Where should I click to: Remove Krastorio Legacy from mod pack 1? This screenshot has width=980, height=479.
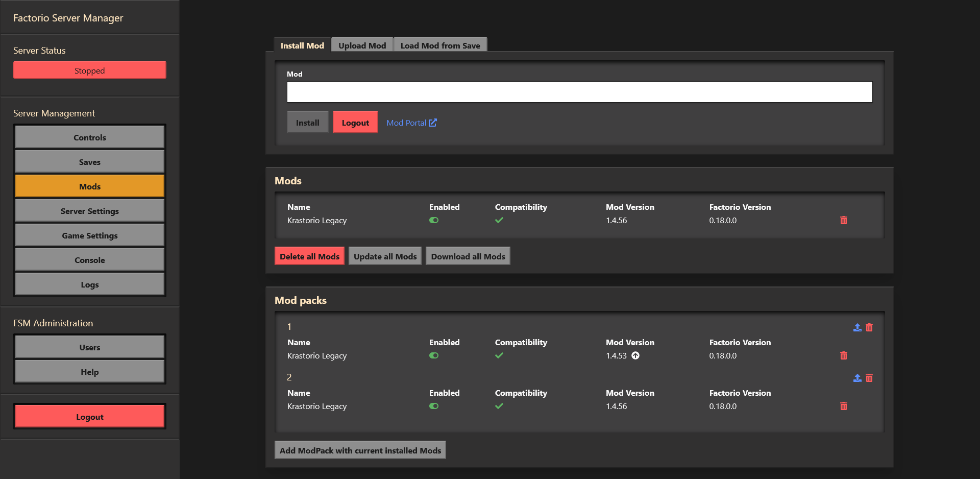point(843,355)
